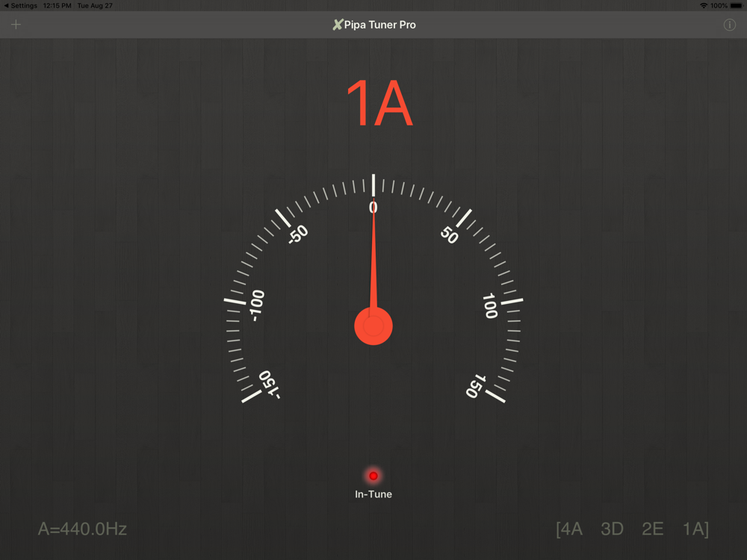This screenshot has height=560, width=747.
Task: Select the 2E string
Action: click(x=652, y=529)
